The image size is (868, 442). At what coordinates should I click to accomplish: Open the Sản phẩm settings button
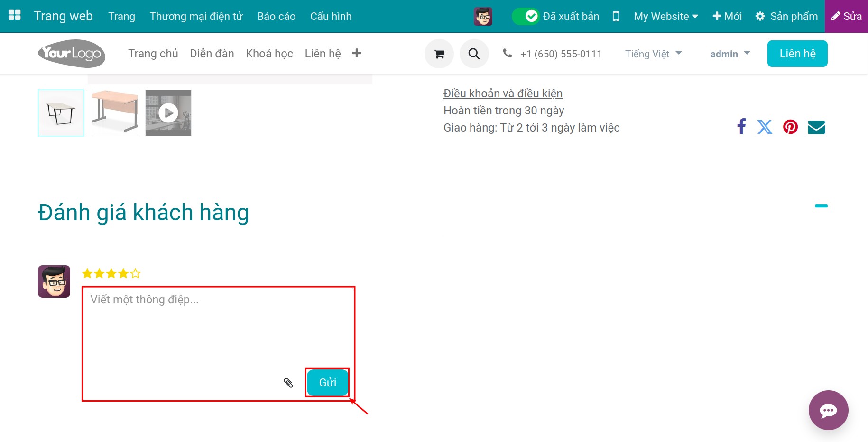(x=786, y=16)
